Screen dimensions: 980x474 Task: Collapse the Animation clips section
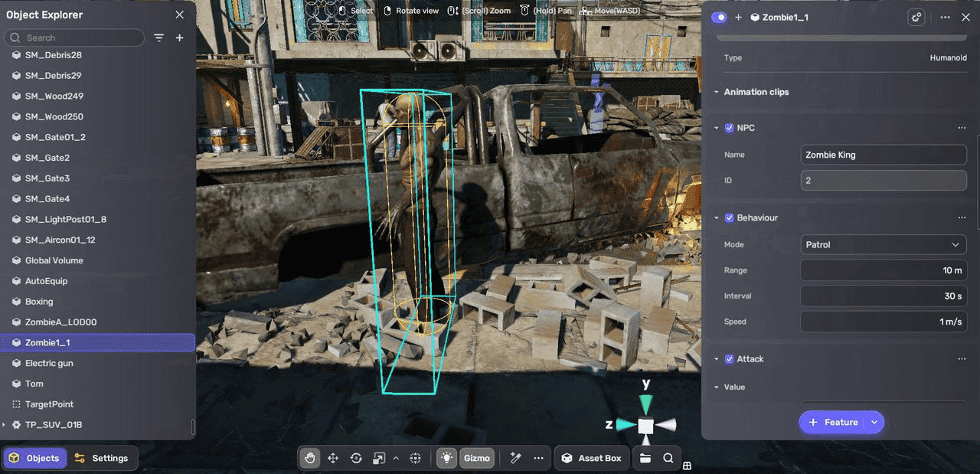click(717, 92)
